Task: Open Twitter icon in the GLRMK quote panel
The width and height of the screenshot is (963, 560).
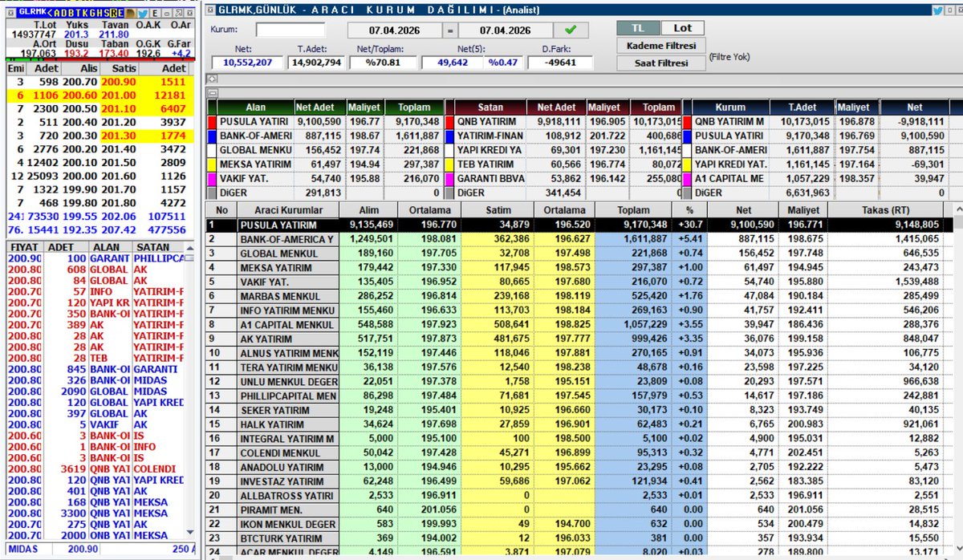Action: pyautogui.click(x=143, y=13)
